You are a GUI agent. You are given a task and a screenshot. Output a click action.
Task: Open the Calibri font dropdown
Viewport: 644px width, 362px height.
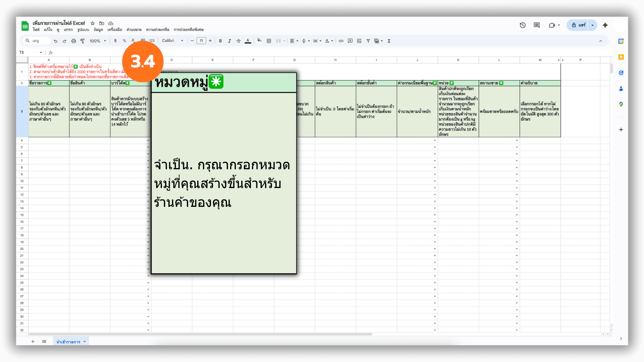[x=172, y=41]
